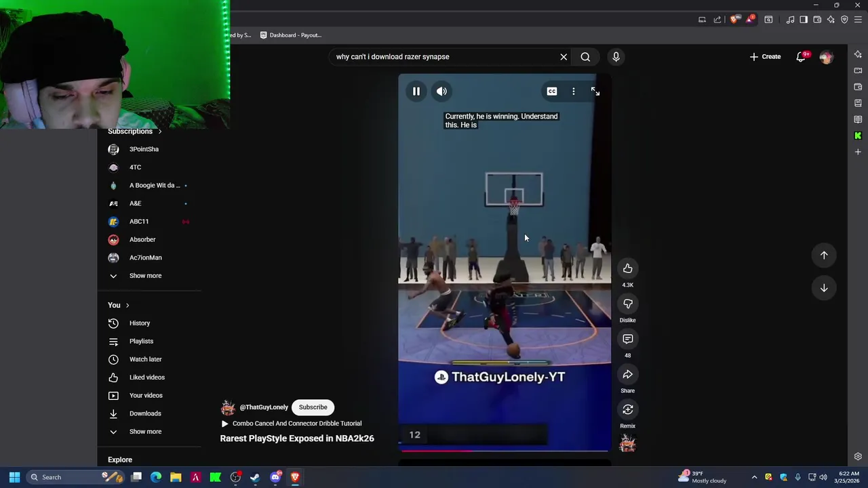Dislike this Short
Viewport: 868px width, 488px height.
coord(628,304)
